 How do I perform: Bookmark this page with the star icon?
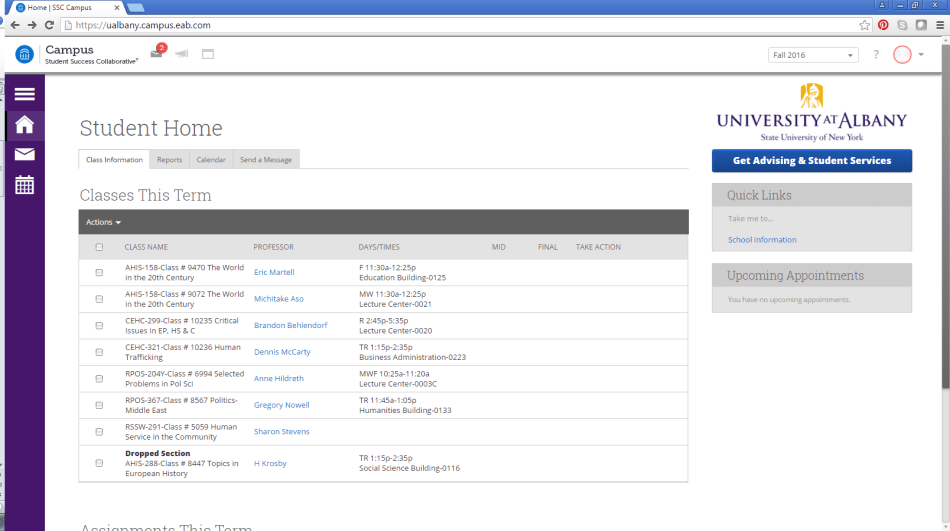pyautogui.click(x=864, y=25)
